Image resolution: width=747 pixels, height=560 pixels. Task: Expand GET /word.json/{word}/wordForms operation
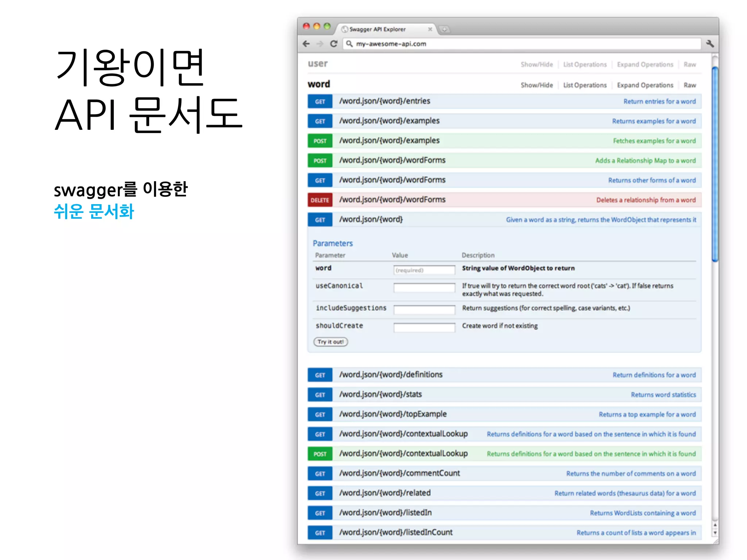[x=504, y=180]
